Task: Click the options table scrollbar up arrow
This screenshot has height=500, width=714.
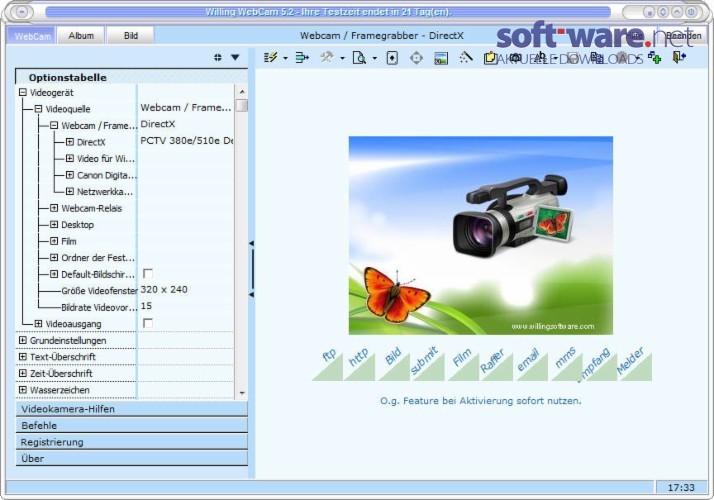Action: click(242, 92)
